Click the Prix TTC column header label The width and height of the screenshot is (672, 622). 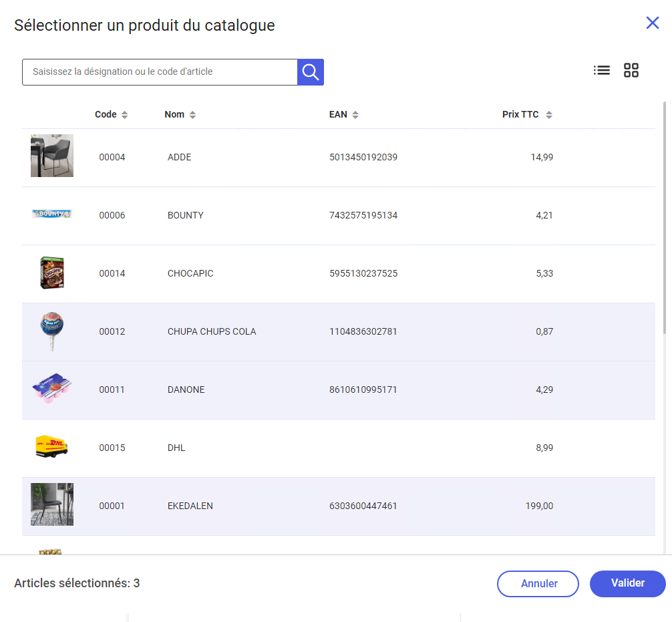point(520,114)
